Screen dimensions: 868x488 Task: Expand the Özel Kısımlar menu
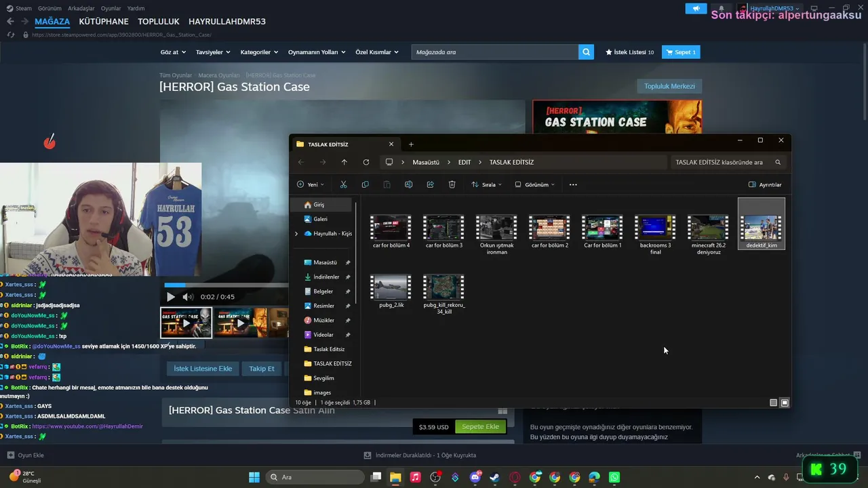377,52
